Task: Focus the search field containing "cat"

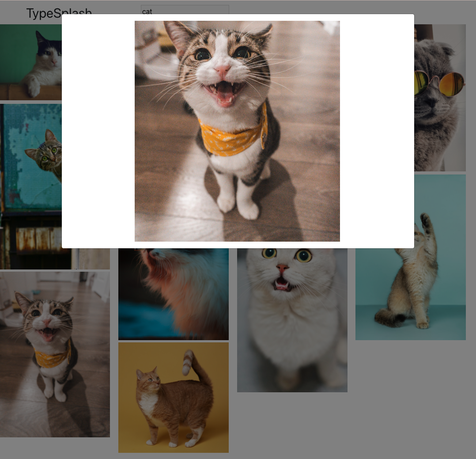Action: pyautogui.click(x=185, y=9)
